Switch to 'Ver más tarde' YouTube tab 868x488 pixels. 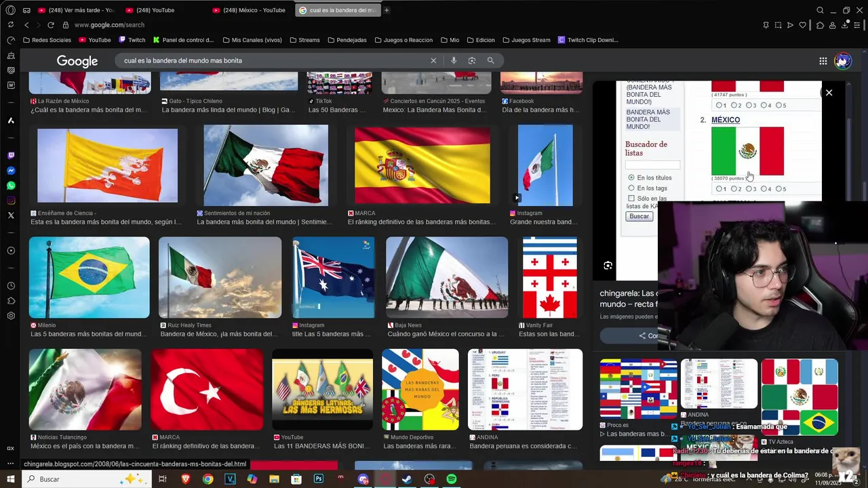click(77, 10)
